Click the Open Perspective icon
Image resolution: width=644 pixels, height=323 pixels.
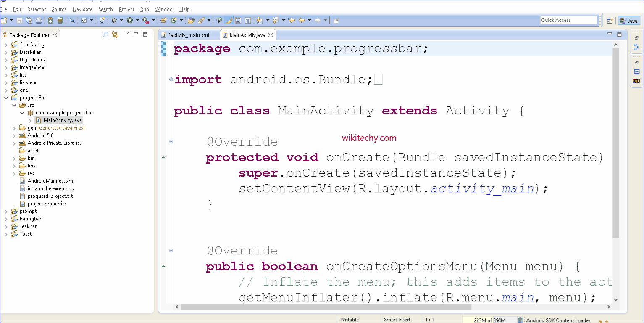610,20
